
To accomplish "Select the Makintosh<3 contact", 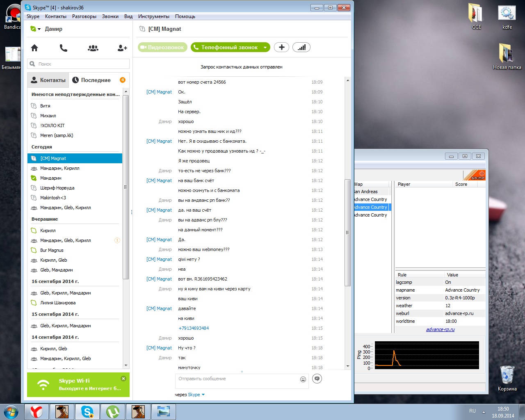I will click(x=75, y=198).
